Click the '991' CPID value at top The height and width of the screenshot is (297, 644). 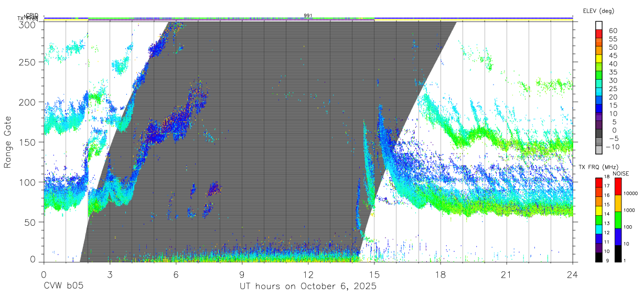(308, 15)
